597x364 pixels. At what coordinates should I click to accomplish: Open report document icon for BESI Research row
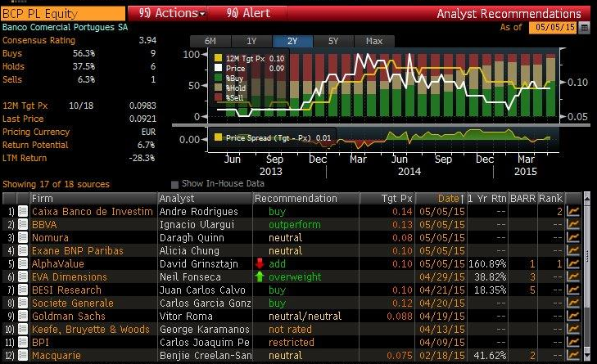23,290
